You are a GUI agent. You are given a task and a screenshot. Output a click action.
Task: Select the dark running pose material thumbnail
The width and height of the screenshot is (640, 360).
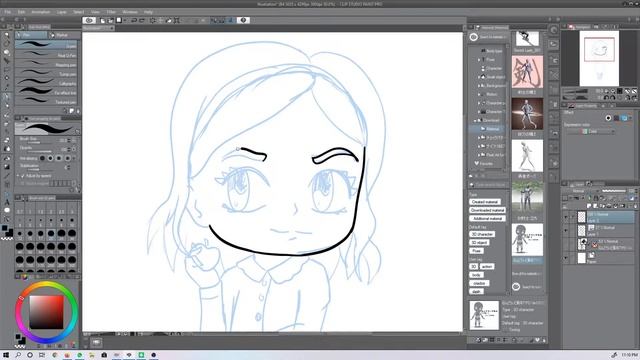click(527, 114)
